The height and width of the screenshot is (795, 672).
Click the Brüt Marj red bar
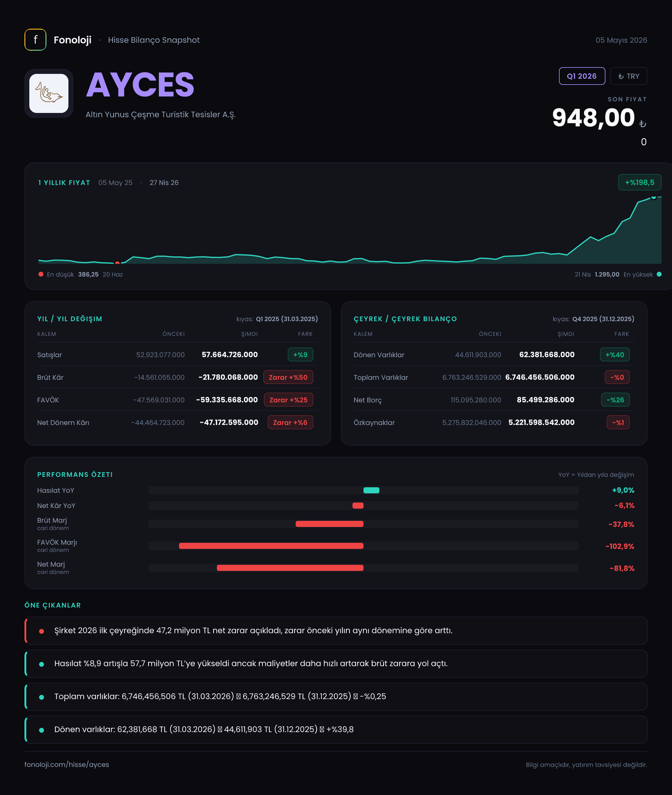[330, 524]
